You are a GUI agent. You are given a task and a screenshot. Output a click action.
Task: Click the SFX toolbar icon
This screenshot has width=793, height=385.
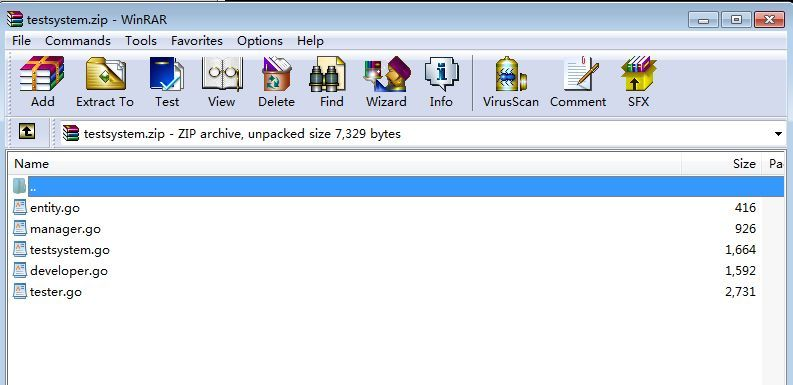[x=638, y=74]
